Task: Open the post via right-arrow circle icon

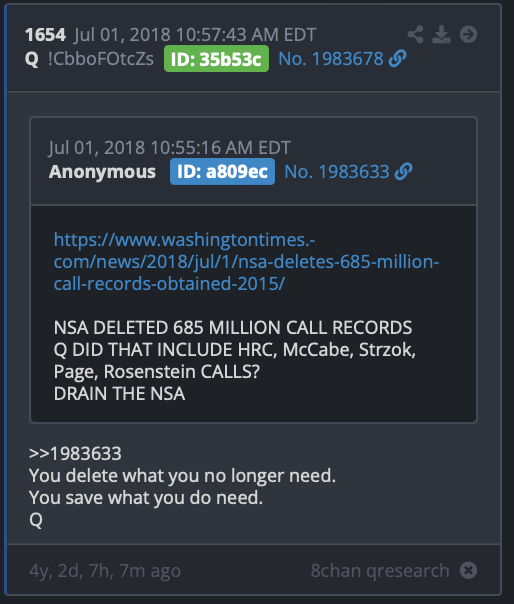Action: (x=468, y=35)
